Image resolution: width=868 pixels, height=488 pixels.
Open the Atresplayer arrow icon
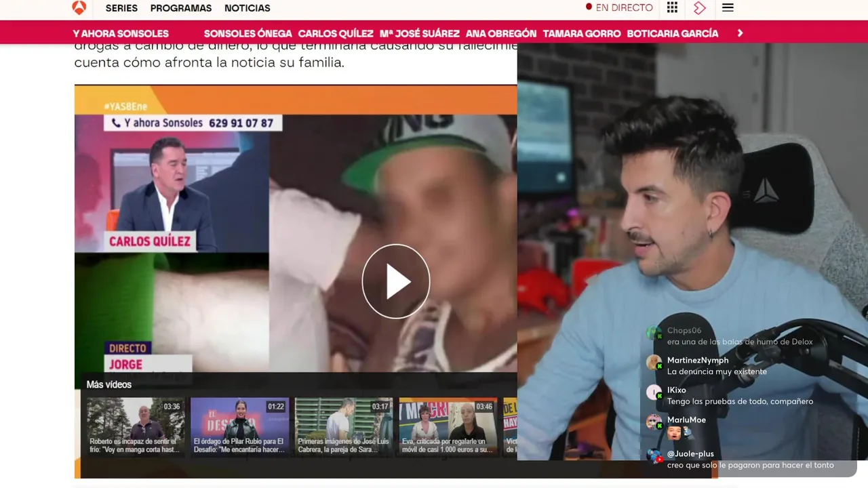pyautogui.click(x=700, y=8)
